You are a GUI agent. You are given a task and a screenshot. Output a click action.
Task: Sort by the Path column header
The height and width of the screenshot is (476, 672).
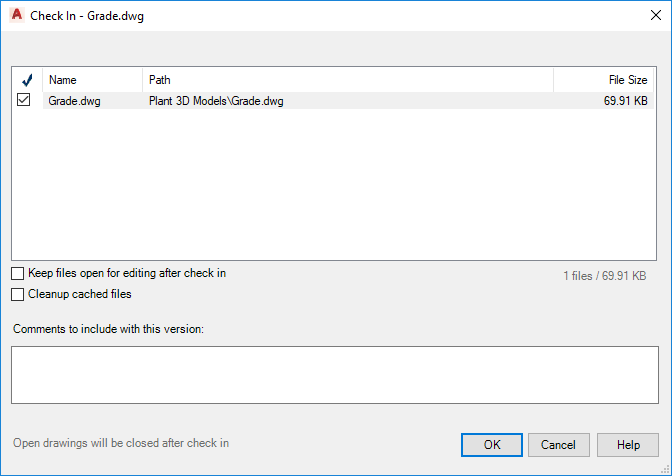tap(347, 80)
